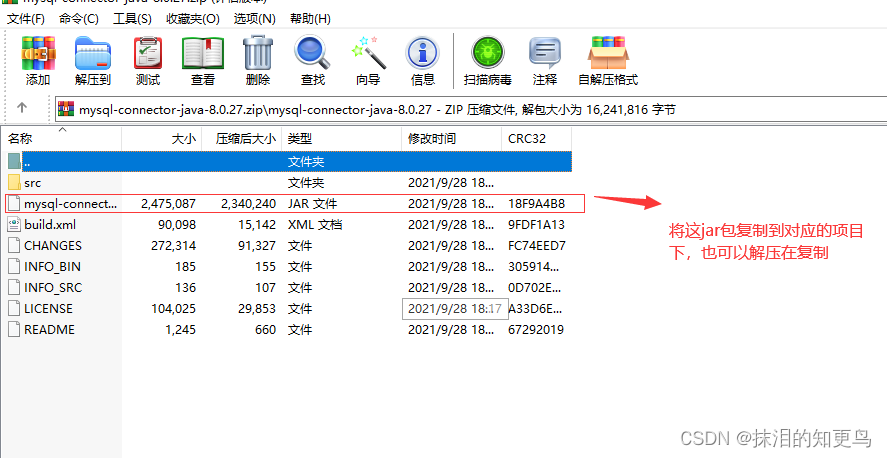Viewport: 887px width, 458px height.
Task: Open the Options (选项) menu
Action: 255,19
